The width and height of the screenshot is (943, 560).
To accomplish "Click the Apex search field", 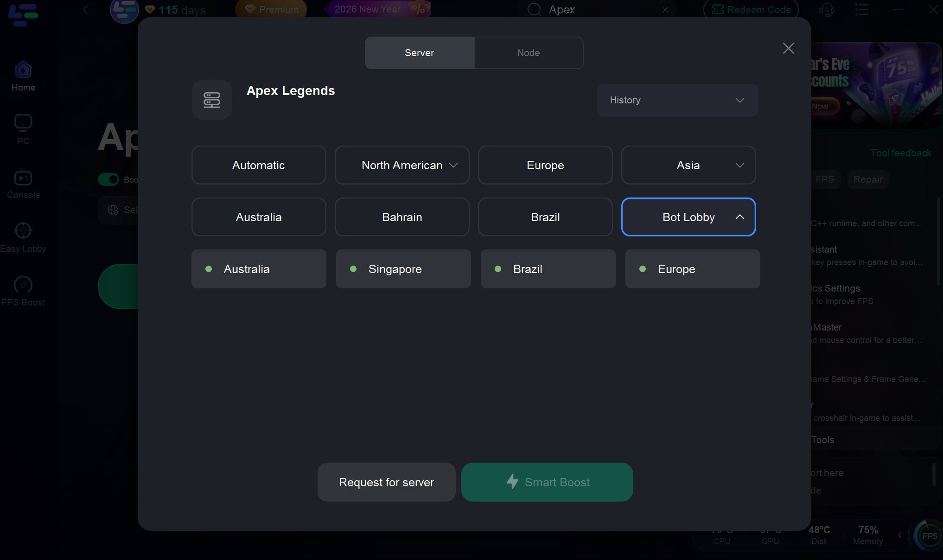I will [x=598, y=10].
